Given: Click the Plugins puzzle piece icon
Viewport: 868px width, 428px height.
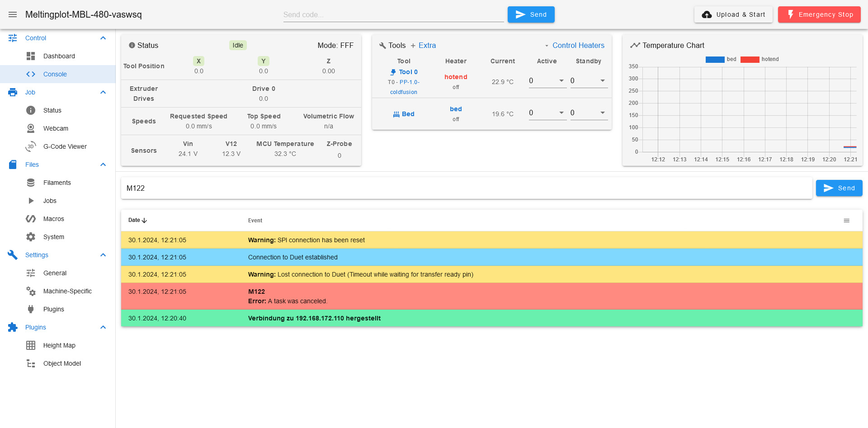Looking at the screenshot, I should pos(13,327).
